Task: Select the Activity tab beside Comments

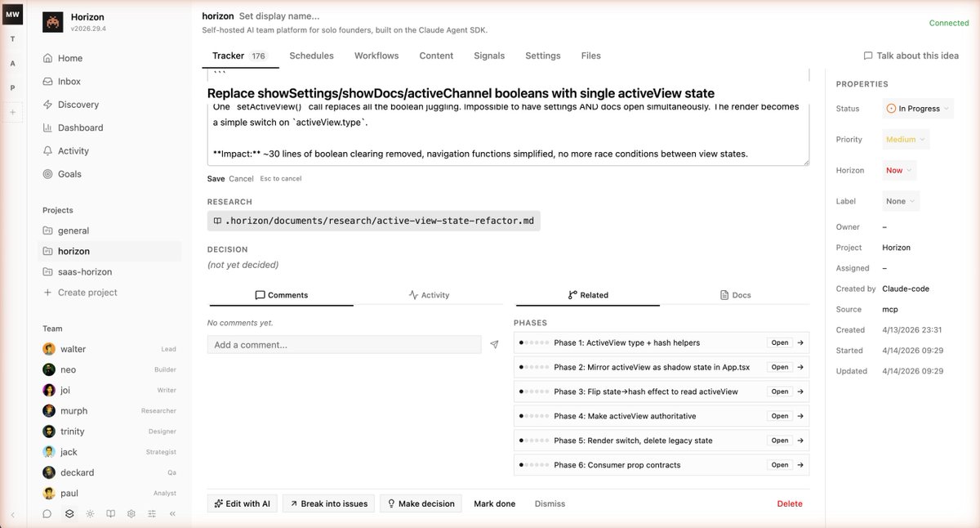Action: (x=429, y=295)
